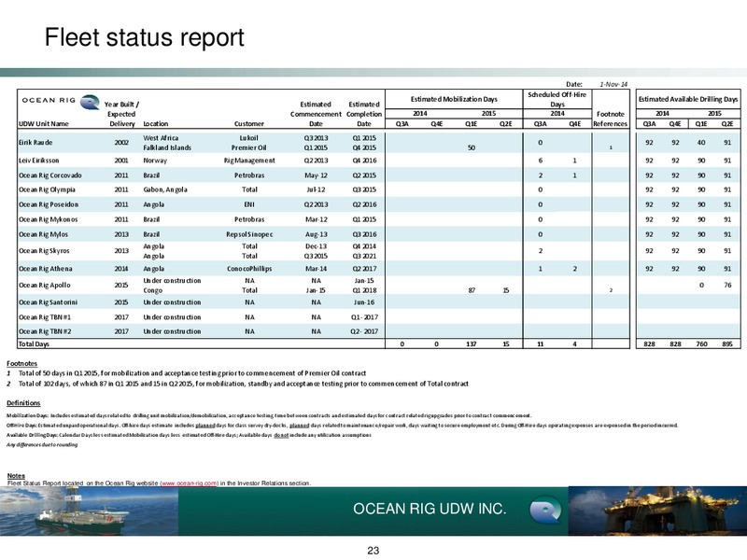Click 'Ocean Rig Mykonos' unit name
Viewport: 747px width, 560px height.
click(49, 219)
